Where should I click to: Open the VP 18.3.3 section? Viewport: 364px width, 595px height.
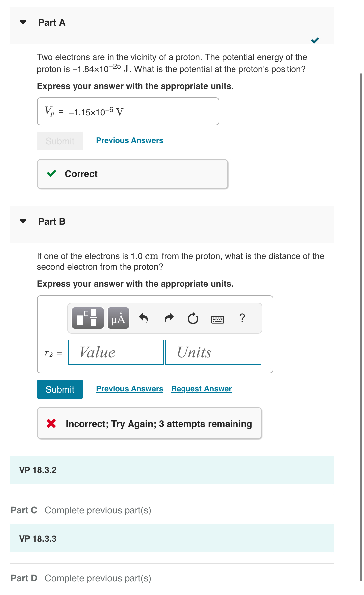point(37,538)
